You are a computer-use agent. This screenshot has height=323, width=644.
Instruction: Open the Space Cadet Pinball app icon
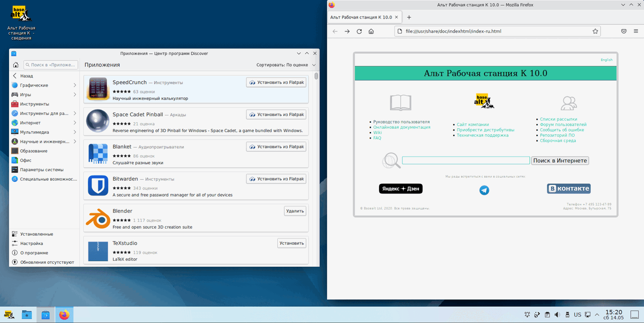tap(98, 121)
